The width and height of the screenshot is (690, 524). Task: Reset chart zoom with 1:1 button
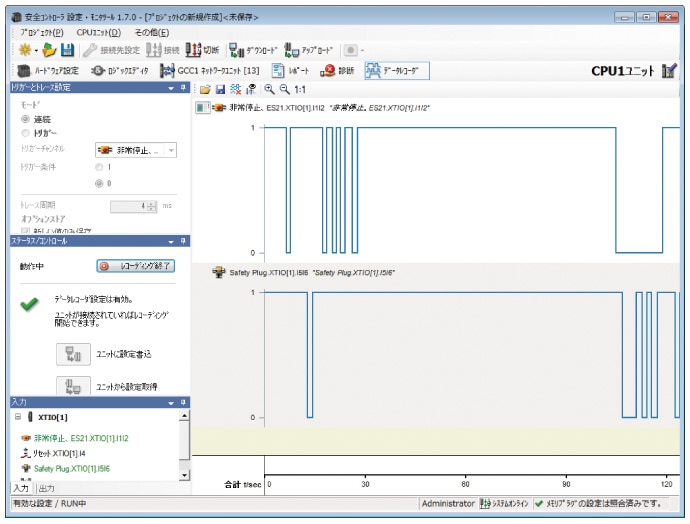point(300,90)
